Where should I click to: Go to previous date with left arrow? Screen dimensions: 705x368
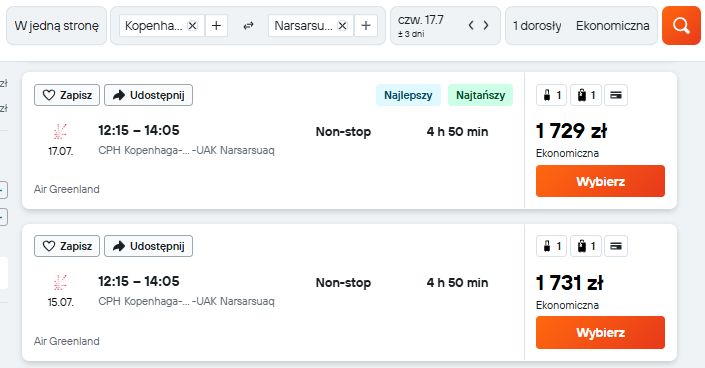(471, 25)
